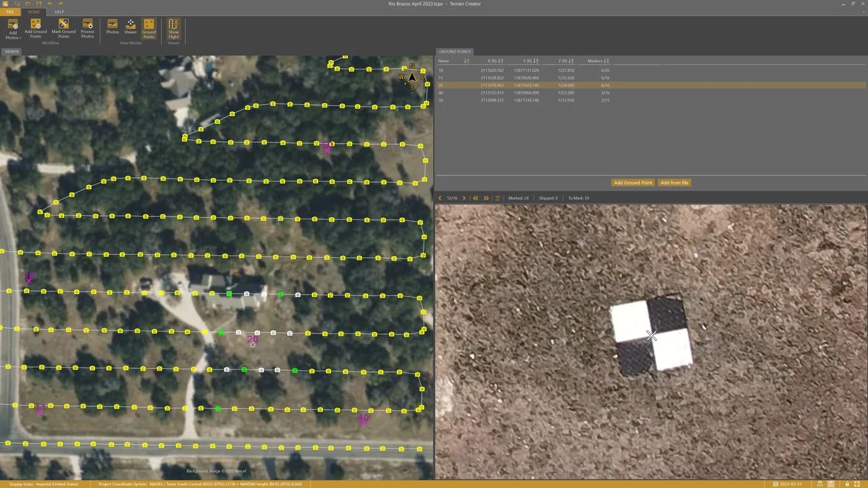Select ground point row 40
This screenshot has height=488, width=868.
coord(650,92)
